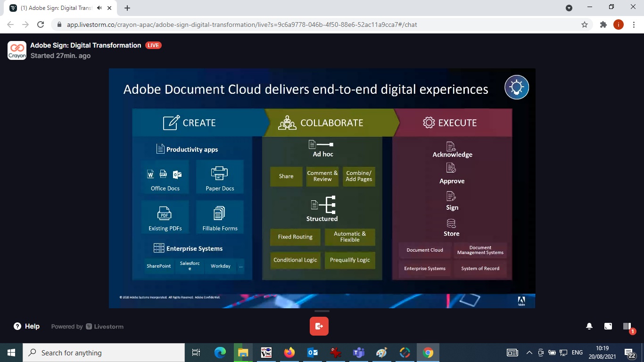Click the LIVE badge
Screen dimensions: 644x362
coord(153,45)
